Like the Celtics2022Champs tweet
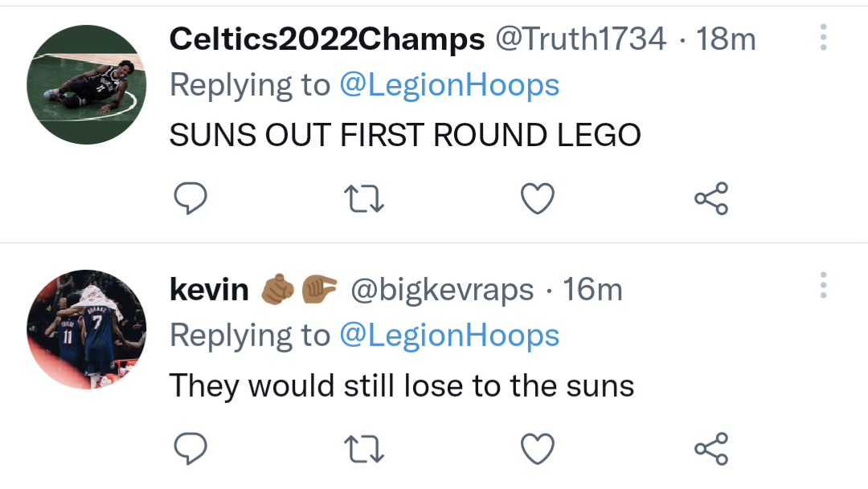 click(x=538, y=198)
